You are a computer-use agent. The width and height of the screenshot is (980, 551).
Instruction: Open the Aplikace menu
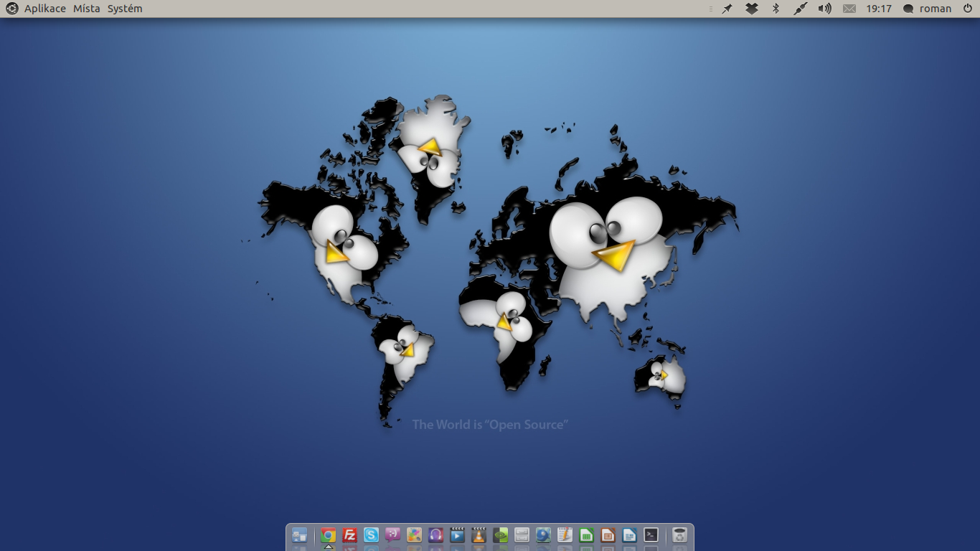45,9
